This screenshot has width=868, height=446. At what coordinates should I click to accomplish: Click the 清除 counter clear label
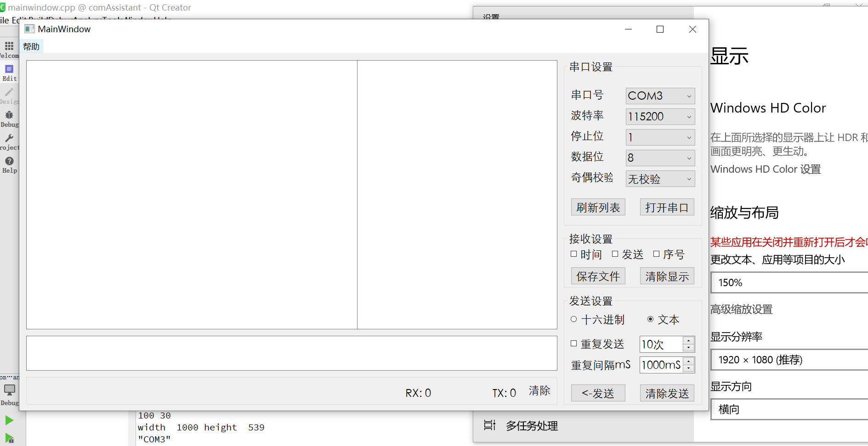539,391
